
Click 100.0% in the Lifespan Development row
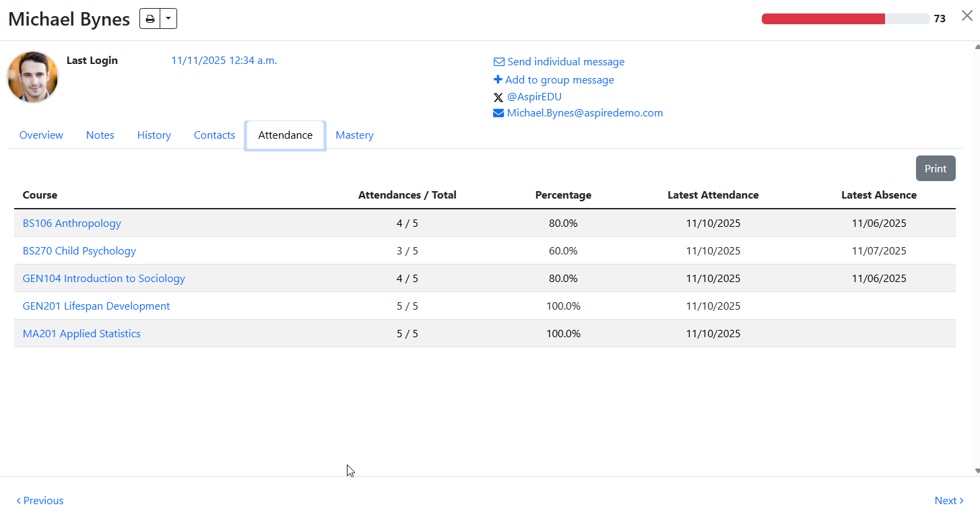pos(563,306)
